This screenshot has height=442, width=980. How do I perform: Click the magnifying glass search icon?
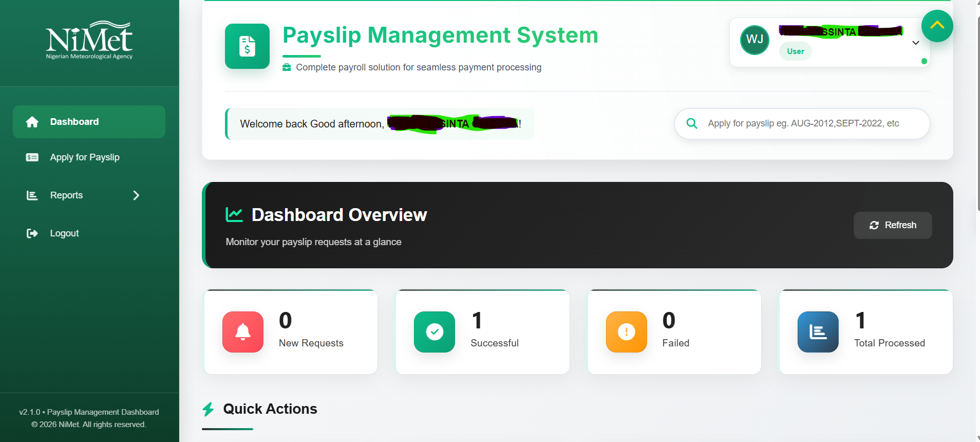(692, 123)
